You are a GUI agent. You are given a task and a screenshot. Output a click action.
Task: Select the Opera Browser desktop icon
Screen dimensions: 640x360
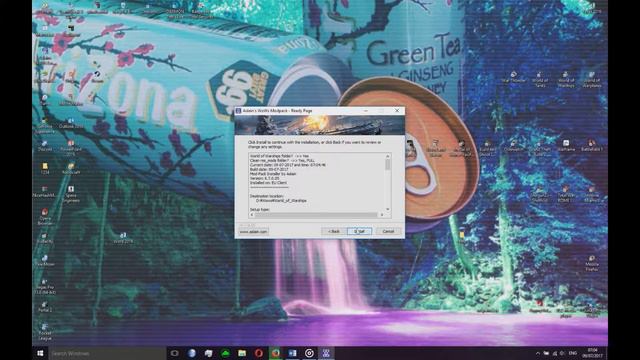[44, 217]
